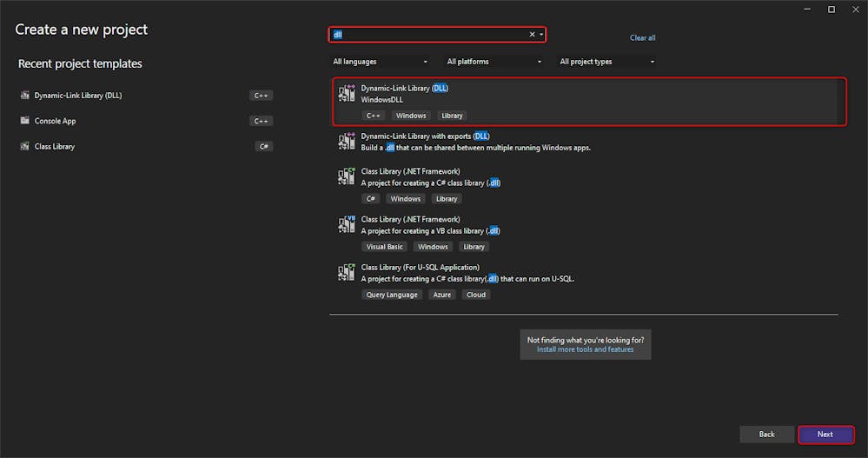Click the Visual Basic tag

384,247
